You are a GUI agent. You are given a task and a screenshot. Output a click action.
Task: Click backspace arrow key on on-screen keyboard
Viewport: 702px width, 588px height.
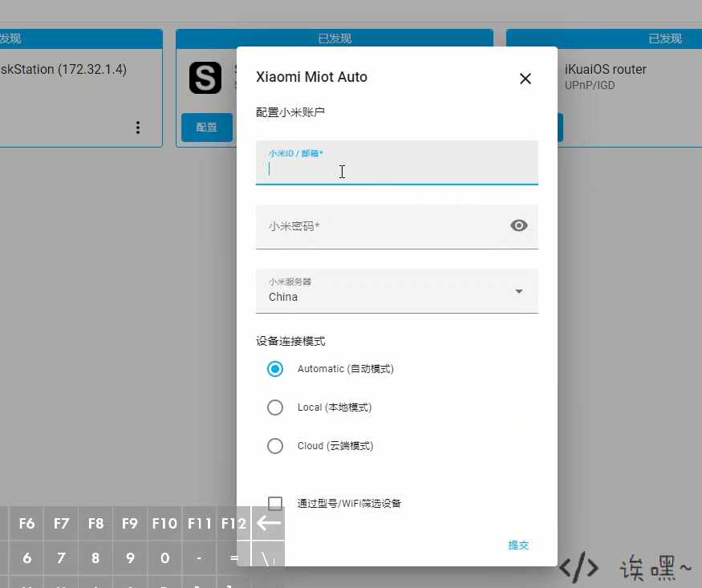click(268, 523)
